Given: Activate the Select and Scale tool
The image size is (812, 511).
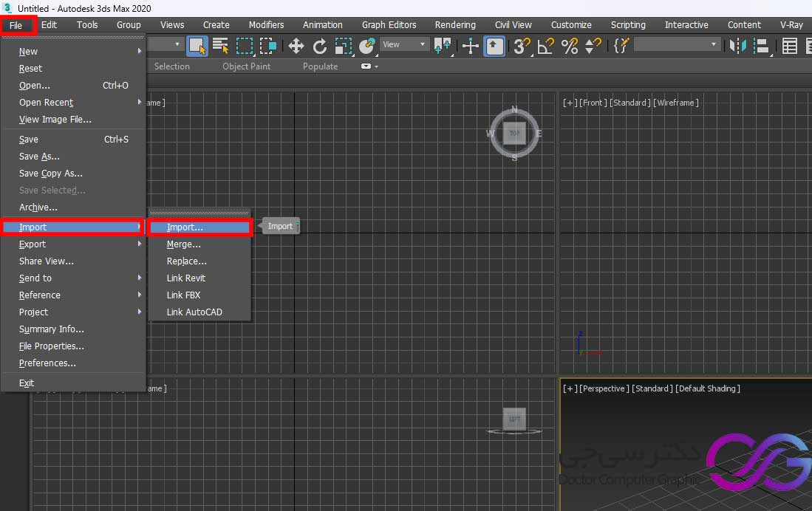Looking at the screenshot, I should point(344,46).
